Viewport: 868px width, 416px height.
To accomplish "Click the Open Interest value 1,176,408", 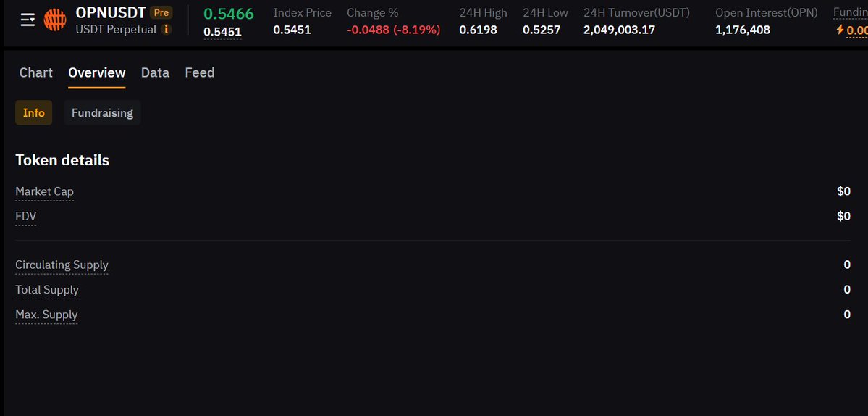I will coord(743,30).
